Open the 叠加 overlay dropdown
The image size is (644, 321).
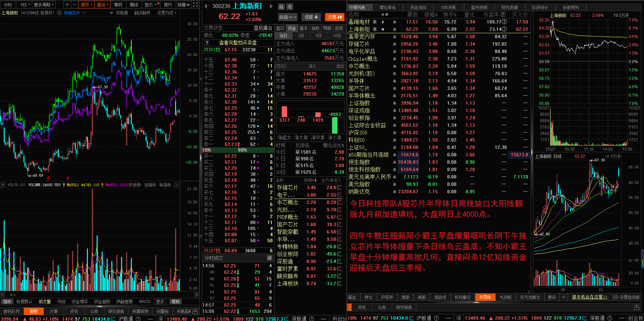coord(103,5)
